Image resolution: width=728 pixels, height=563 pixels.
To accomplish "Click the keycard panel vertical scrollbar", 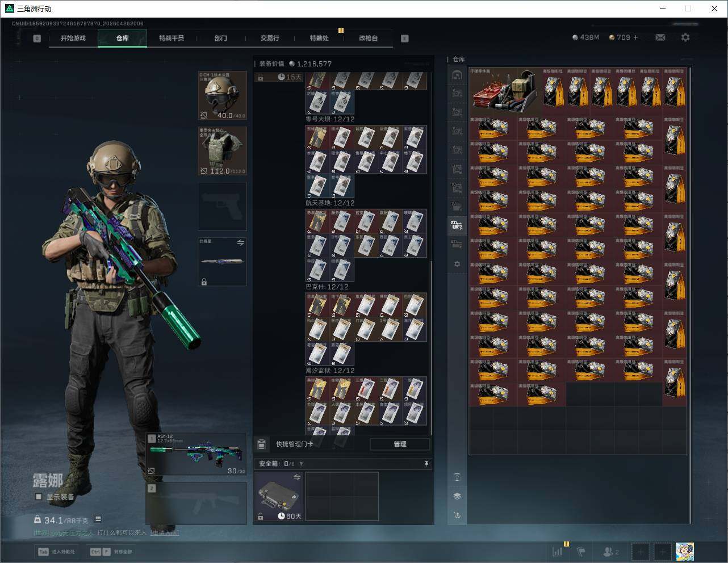I will pos(431,347).
